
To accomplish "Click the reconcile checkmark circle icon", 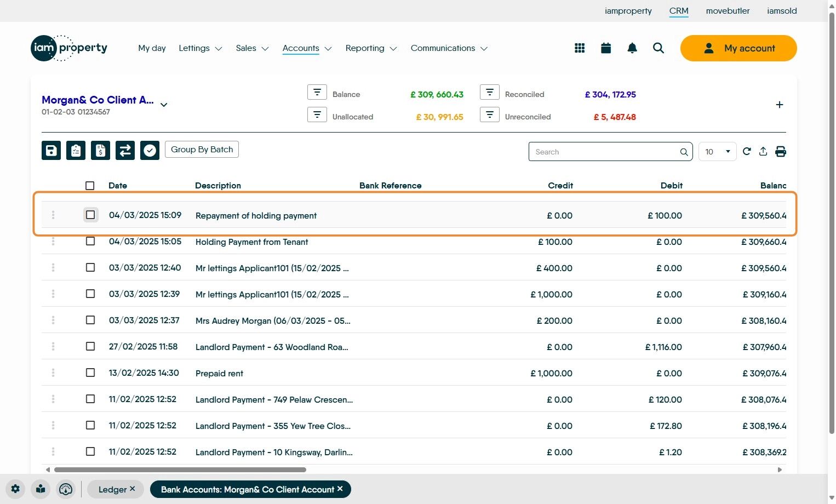I will click(150, 150).
